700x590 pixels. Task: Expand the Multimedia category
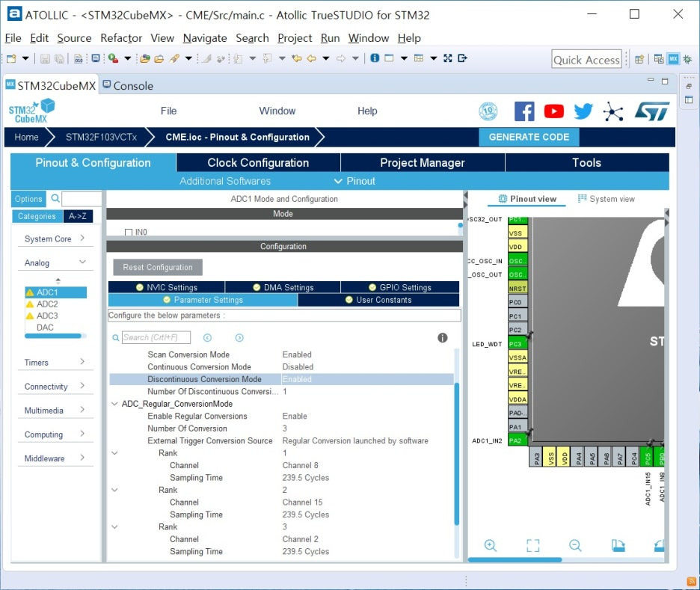click(82, 409)
